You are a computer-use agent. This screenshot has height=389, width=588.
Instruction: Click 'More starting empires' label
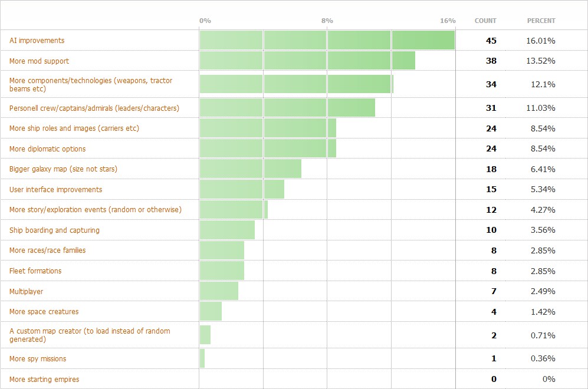tap(44, 379)
